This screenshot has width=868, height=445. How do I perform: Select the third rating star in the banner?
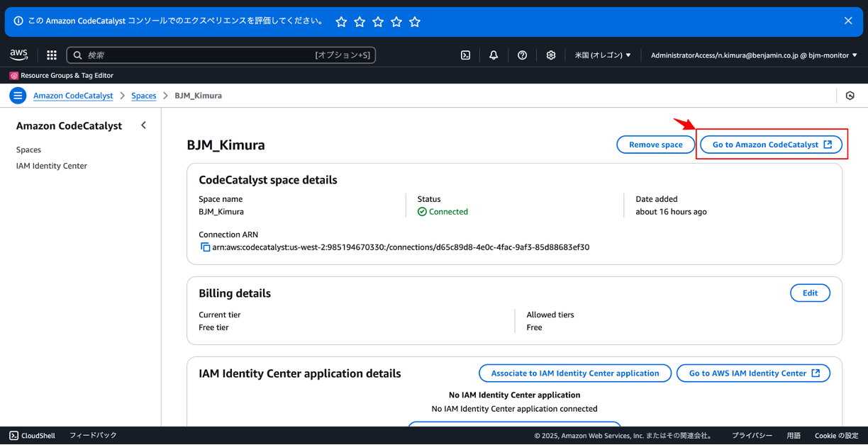coord(377,21)
